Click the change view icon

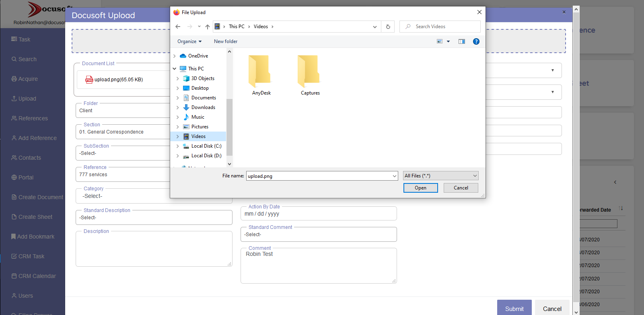click(440, 41)
